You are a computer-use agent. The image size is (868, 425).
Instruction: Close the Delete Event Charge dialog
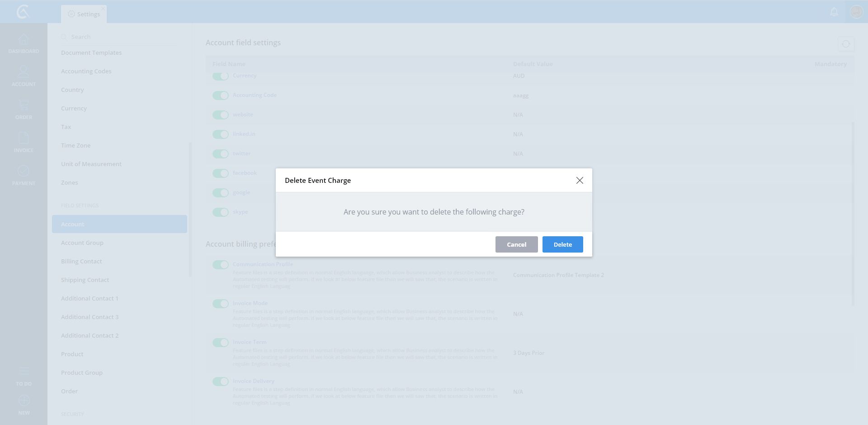pyautogui.click(x=580, y=180)
